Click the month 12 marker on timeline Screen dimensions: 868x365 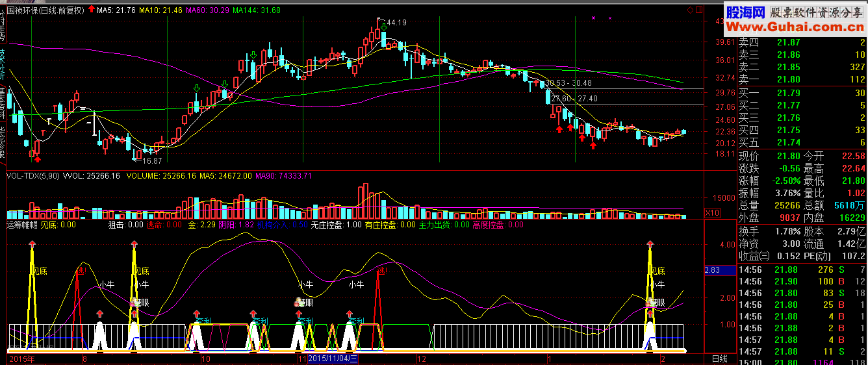(421, 359)
